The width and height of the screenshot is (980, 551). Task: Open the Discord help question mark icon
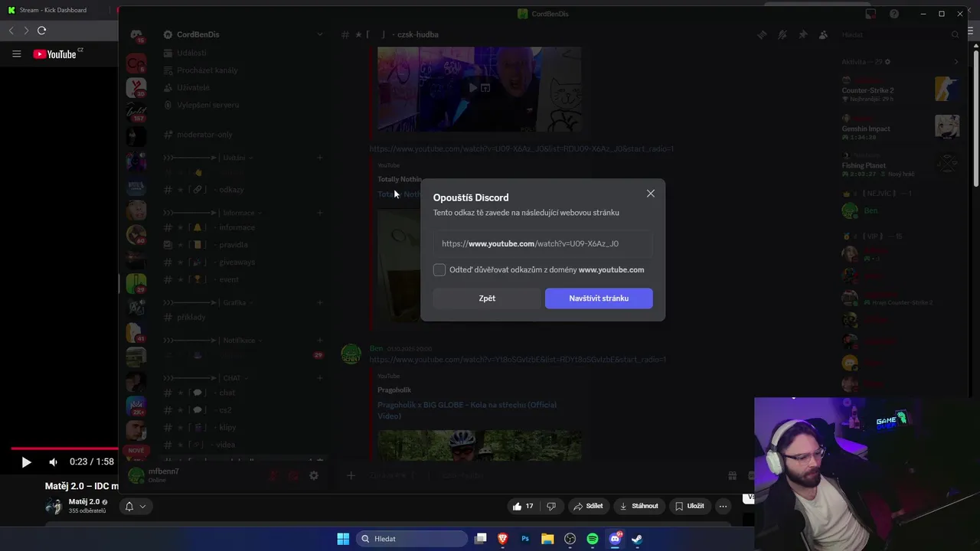[894, 14]
